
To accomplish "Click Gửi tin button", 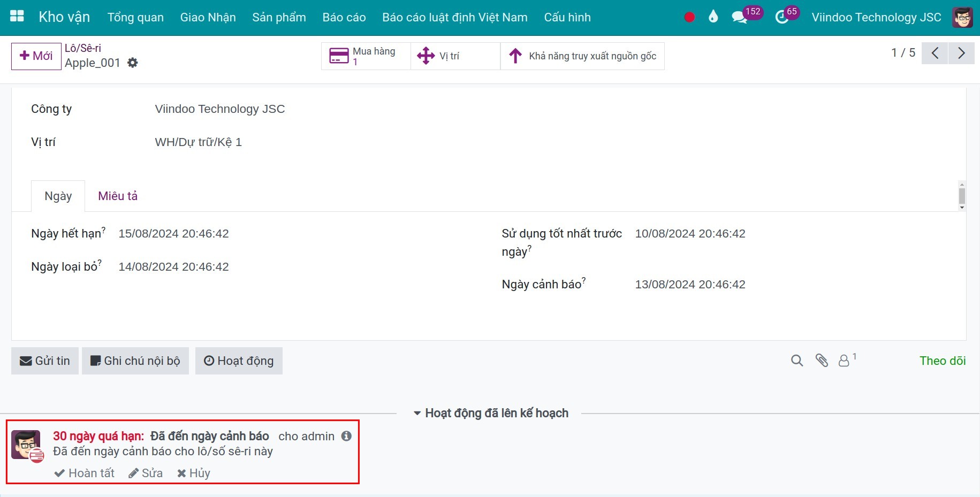I will tap(45, 361).
